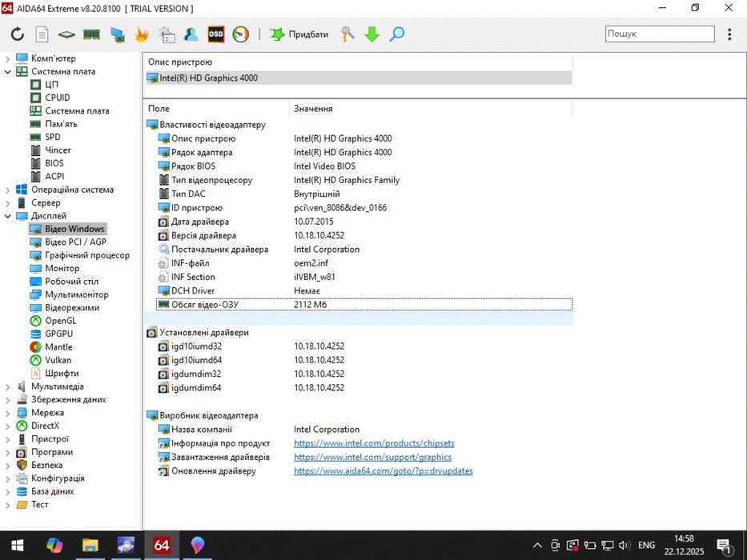Select Шрифти tree item
Image resolution: width=747 pixels, height=560 pixels.
pos(62,374)
